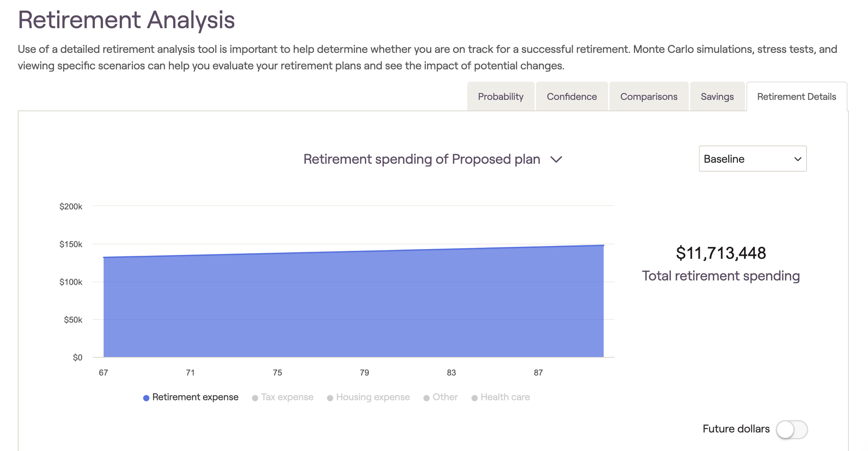Open the Comparisons tab
868x451 pixels.
tap(649, 96)
